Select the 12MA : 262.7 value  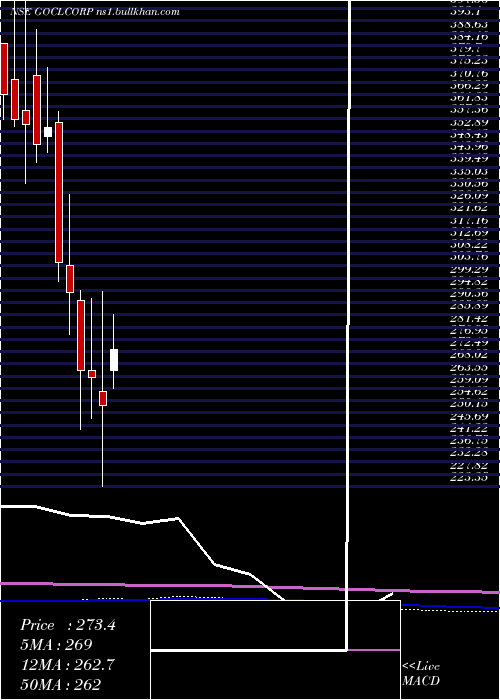(x=67, y=664)
